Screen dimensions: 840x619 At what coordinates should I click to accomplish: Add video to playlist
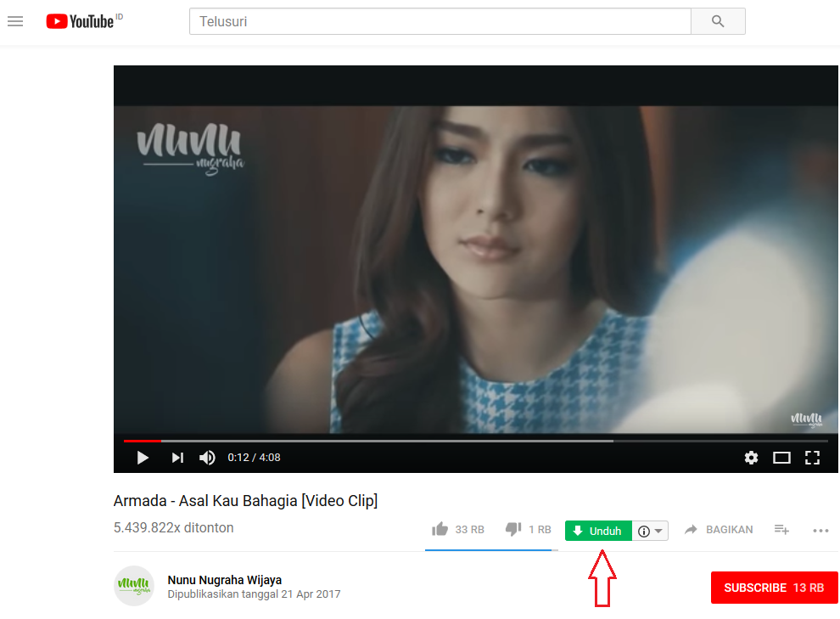point(781,530)
